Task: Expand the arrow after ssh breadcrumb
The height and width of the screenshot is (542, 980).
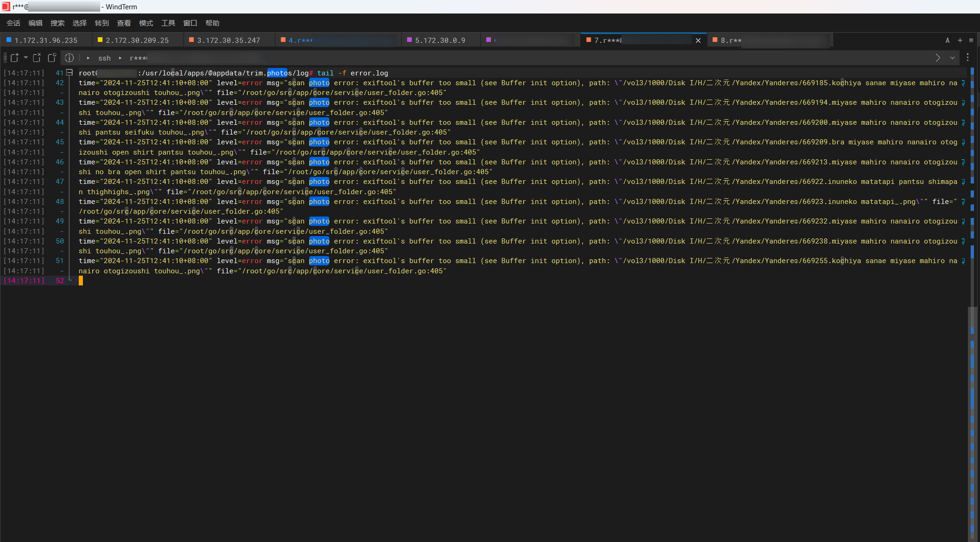Action: point(120,58)
